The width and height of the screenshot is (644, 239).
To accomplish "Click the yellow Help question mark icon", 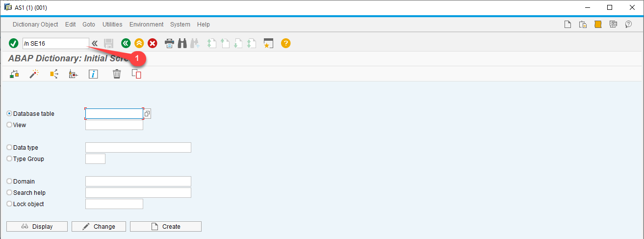I will click(285, 43).
